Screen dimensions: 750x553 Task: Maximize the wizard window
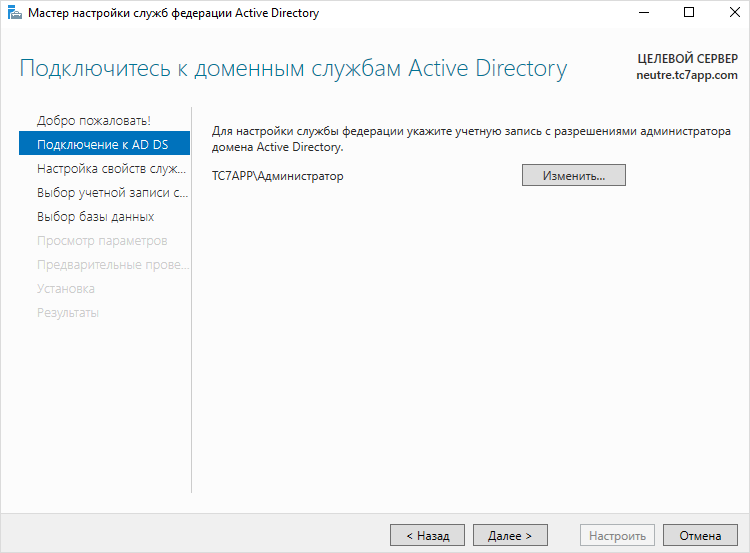[689, 12]
